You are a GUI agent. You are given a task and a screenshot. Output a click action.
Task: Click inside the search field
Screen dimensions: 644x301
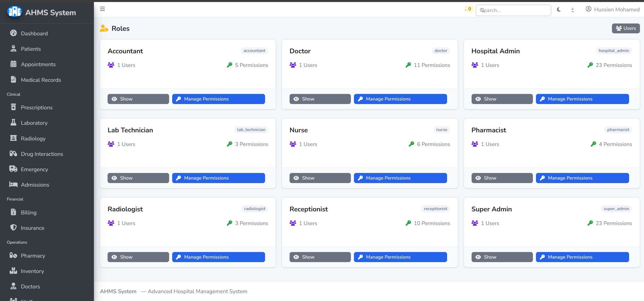point(513,10)
